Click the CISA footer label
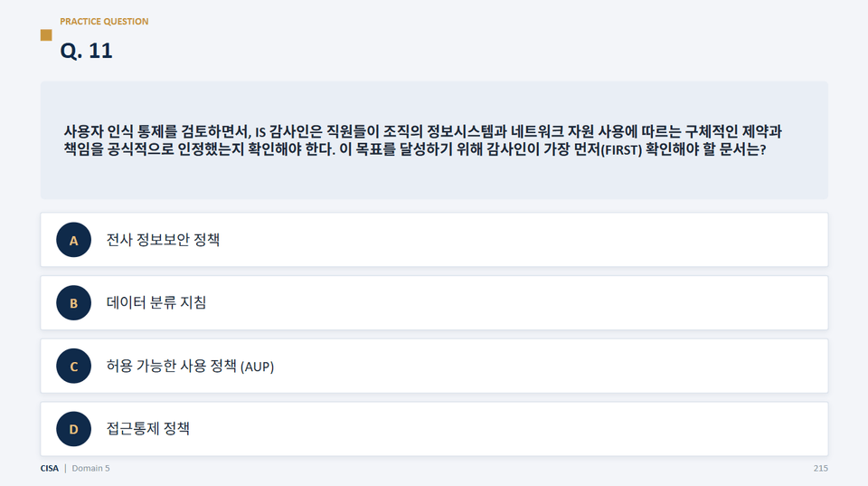The height and width of the screenshot is (486, 868). click(x=49, y=468)
